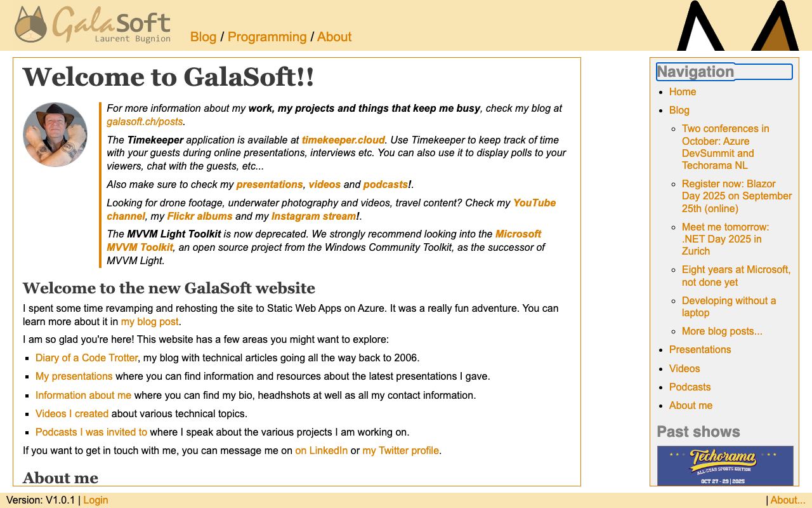Click the 'Past shows' sidebar heading

[x=698, y=432]
